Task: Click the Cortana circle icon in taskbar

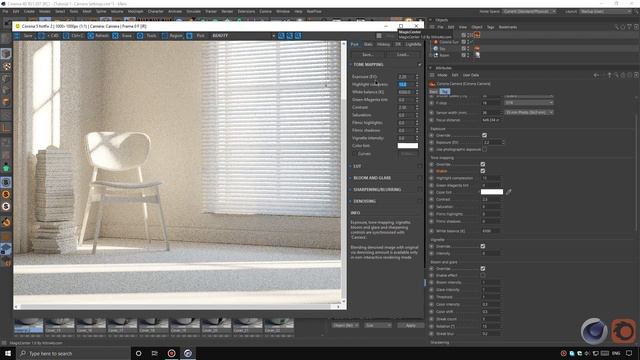Action: (x=138, y=353)
